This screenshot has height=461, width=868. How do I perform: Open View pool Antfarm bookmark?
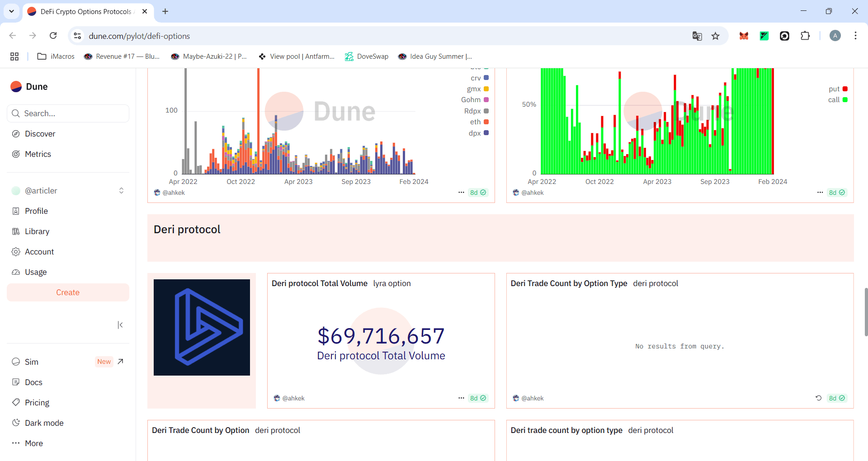click(297, 56)
